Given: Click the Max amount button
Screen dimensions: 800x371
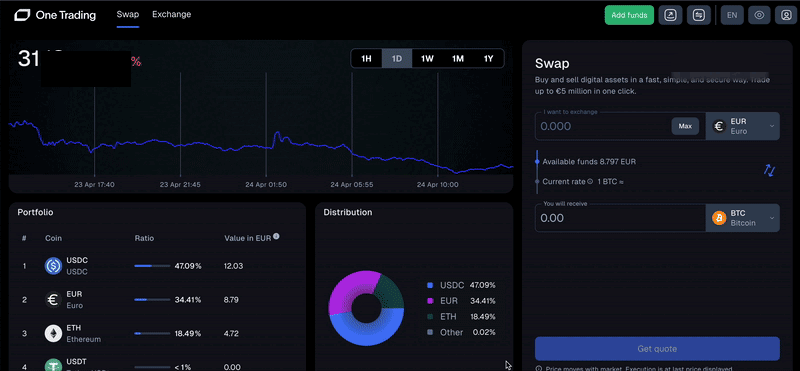Looking at the screenshot, I should [685, 126].
